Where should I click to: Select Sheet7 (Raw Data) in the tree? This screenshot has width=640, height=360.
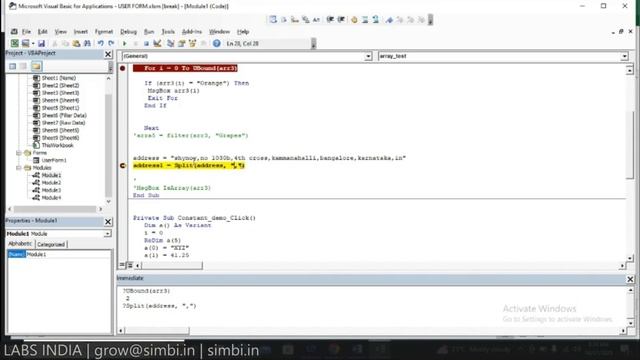coord(63,123)
